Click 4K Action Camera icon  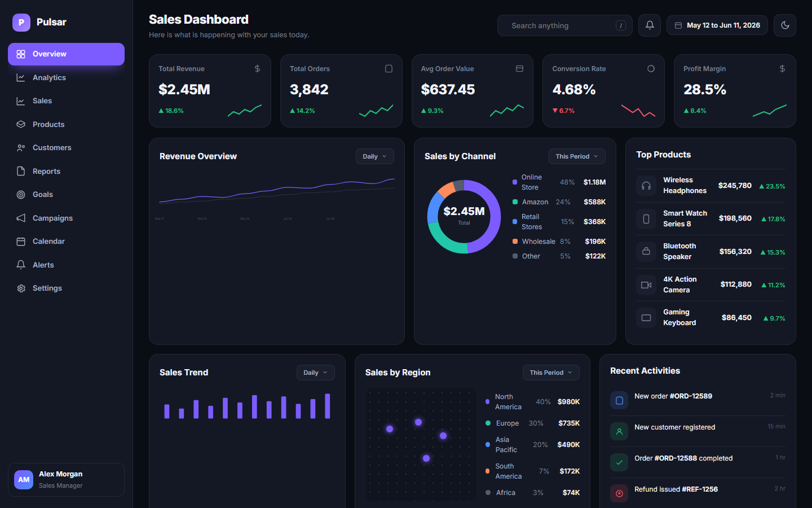[x=646, y=284]
